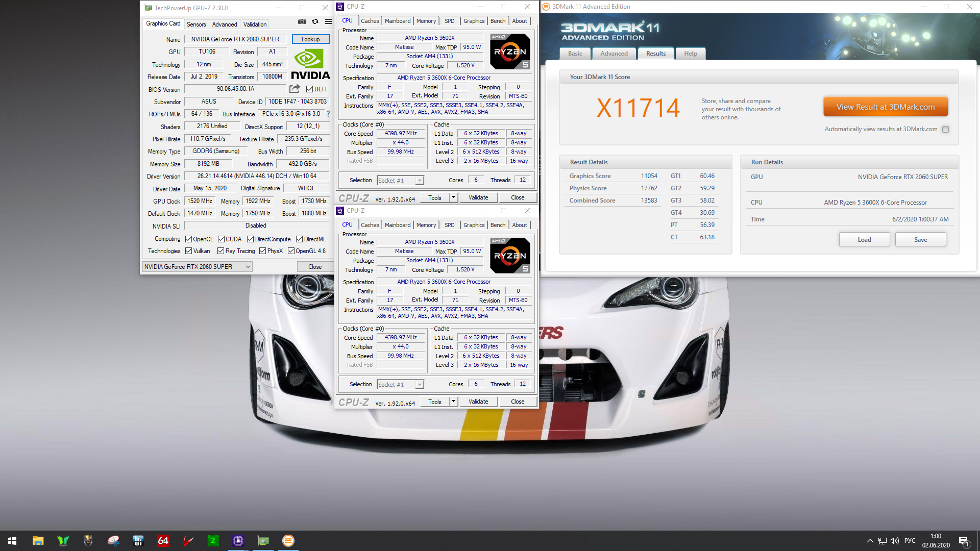This screenshot has width=980, height=551.
Task: Click Close button in GPU-Z window
Action: 315,267
